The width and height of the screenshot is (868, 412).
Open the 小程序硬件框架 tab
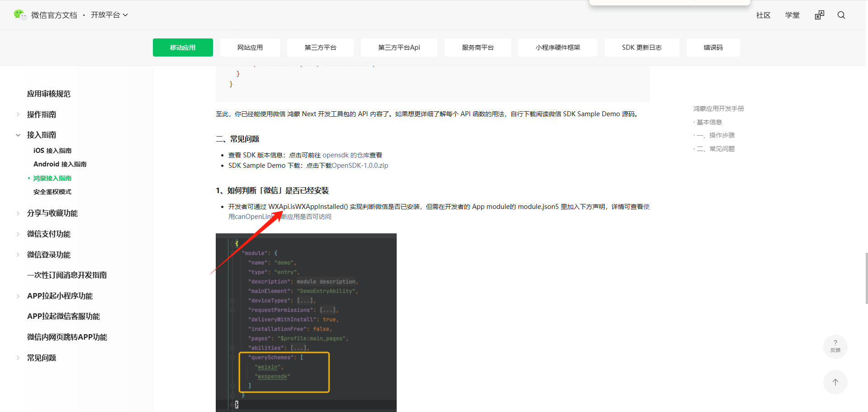558,47
